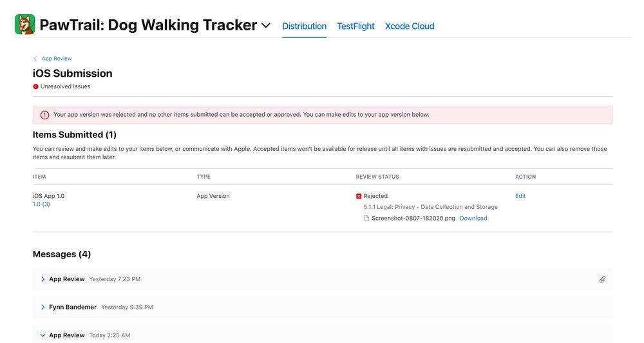This screenshot has height=343, width=644.
Task: Click the ACTION column header
Action: (526, 177)
